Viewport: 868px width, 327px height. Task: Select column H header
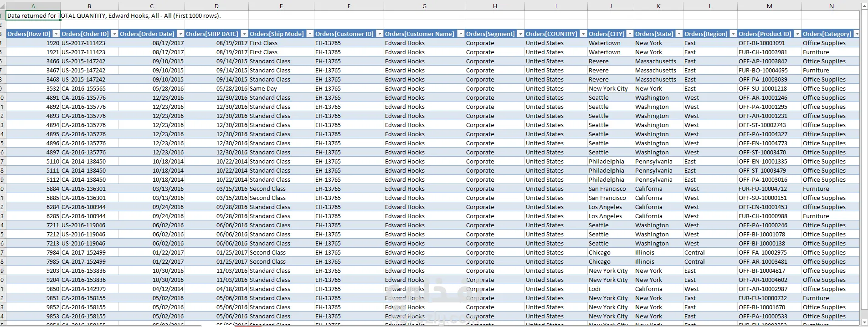pos(495,6)
